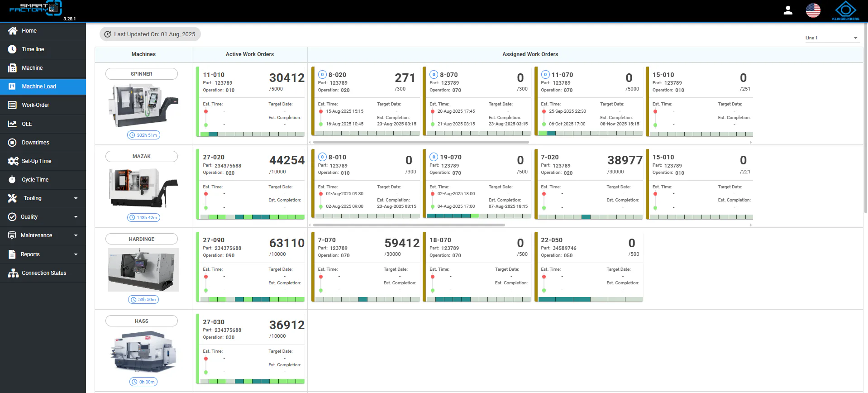Expand the Maintenance submenu arrow

(x=76, y=235)
